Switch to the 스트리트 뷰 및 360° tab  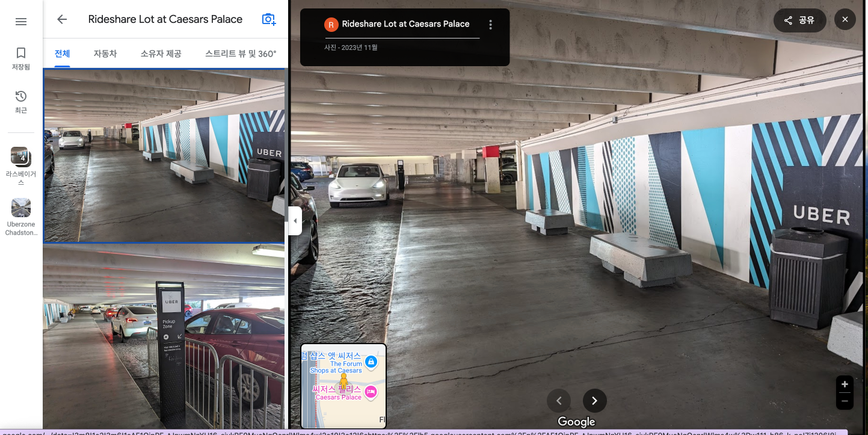tap(239, 53)
